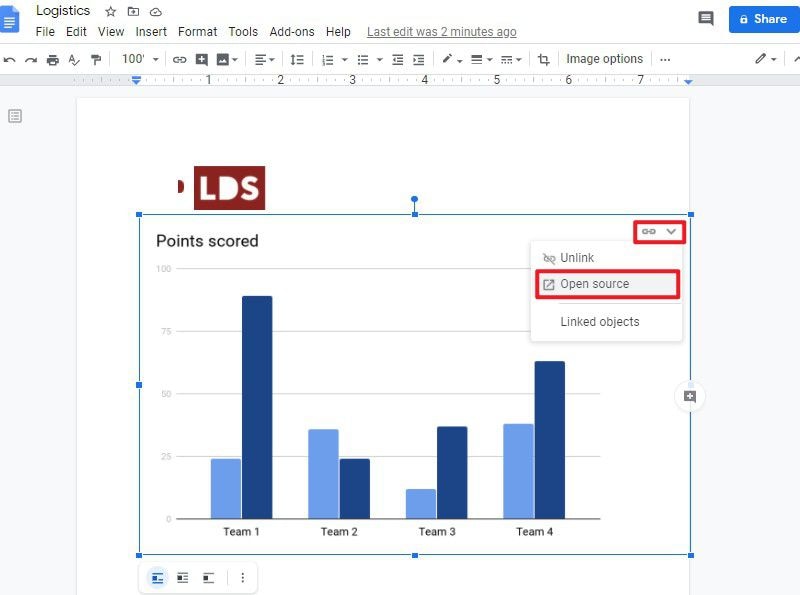Select in-line image wrap option
The image size is (800, 595).
pos(158,578)
